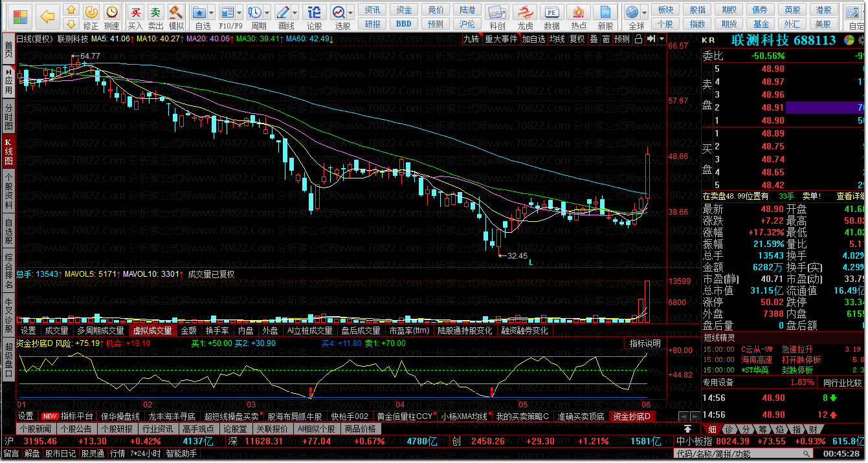Click the 港股 Hong Kong stocks button
This screenshot has width=868, height=463.
pyautogui.click(x=823, y=10)
